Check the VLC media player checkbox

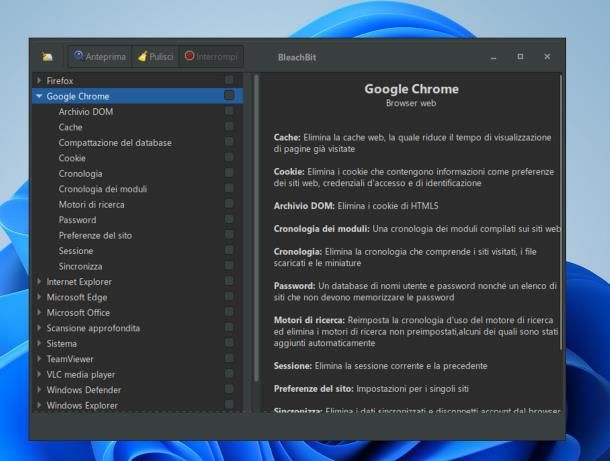pos(229,373)
